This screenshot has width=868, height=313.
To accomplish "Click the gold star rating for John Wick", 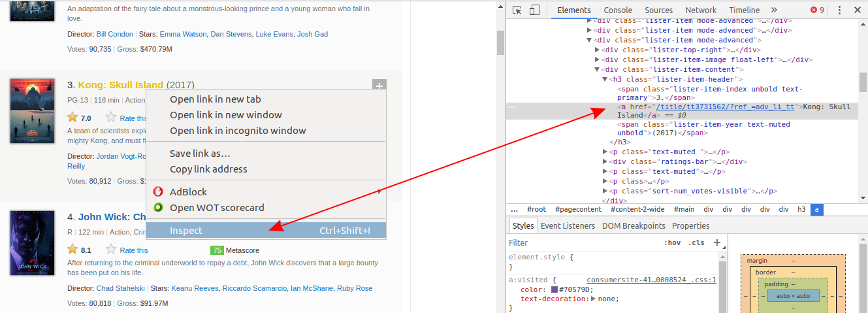I will tap(72, 250).
